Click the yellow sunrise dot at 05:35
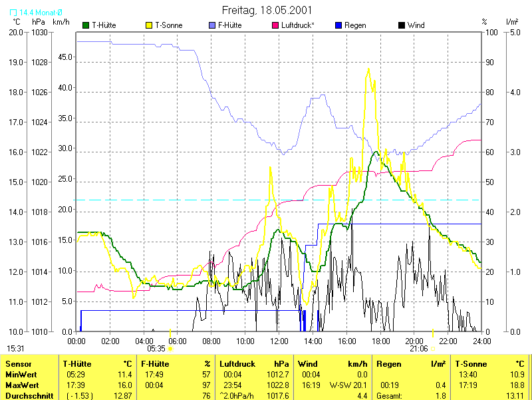 (x=171, y=348)
